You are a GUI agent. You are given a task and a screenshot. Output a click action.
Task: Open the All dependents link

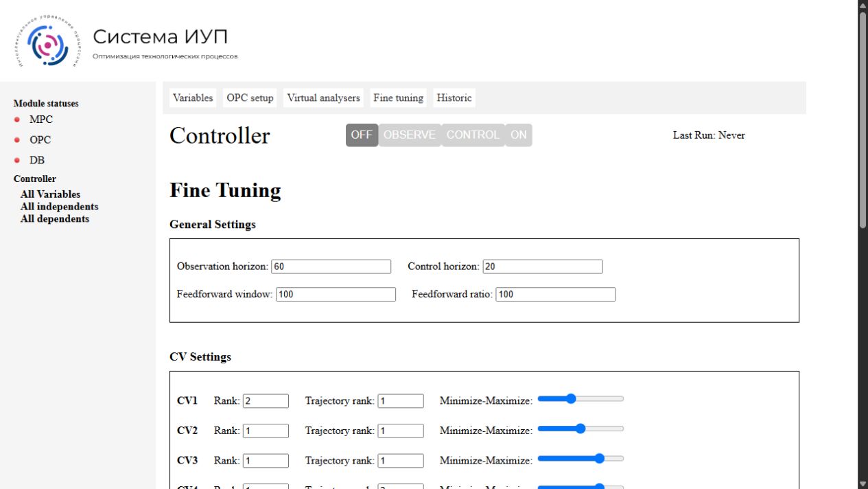(x=55, y=219)
